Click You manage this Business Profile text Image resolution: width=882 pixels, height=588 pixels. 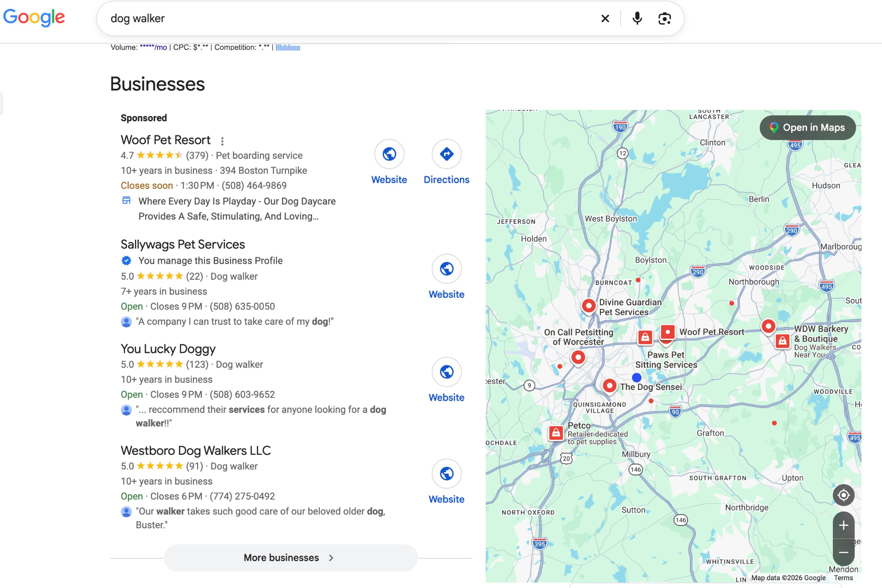click(x=210, y=261)
